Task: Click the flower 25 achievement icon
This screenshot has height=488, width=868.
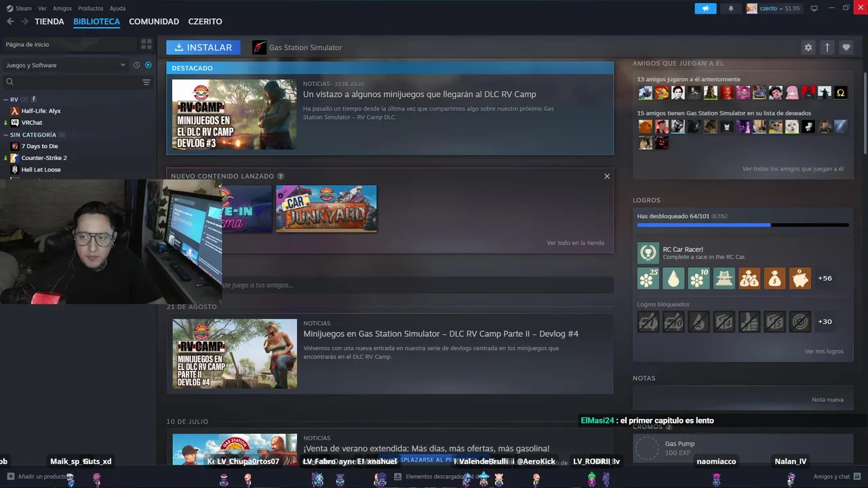Action: 648,278
